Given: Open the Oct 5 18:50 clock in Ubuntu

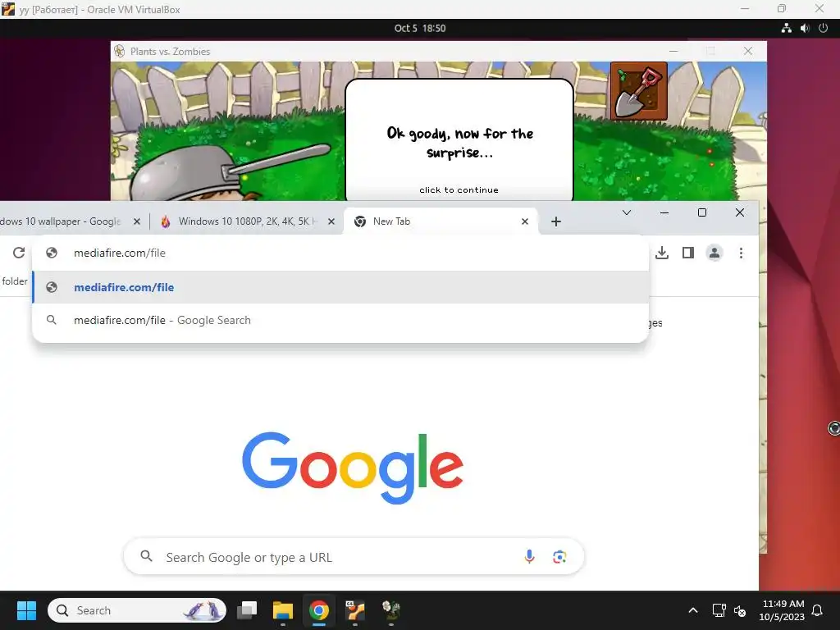Looking at the screenshot, I should (420, 29).
